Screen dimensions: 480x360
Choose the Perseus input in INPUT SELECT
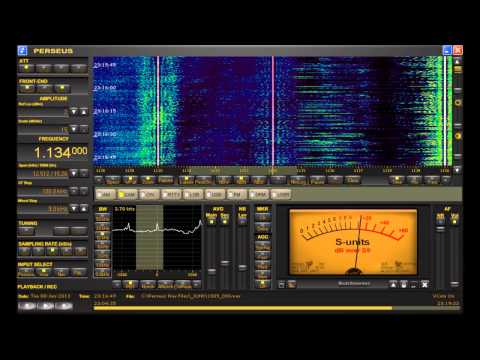coord(26,272)
